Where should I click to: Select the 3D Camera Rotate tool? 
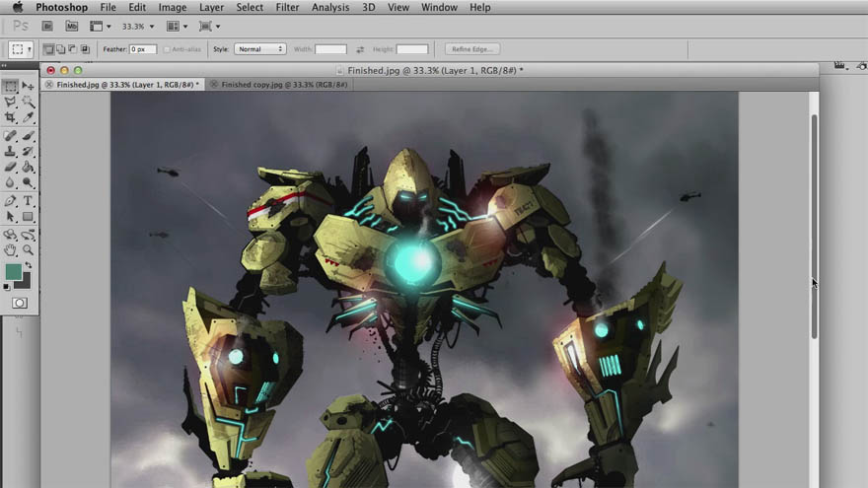(28, 235)
